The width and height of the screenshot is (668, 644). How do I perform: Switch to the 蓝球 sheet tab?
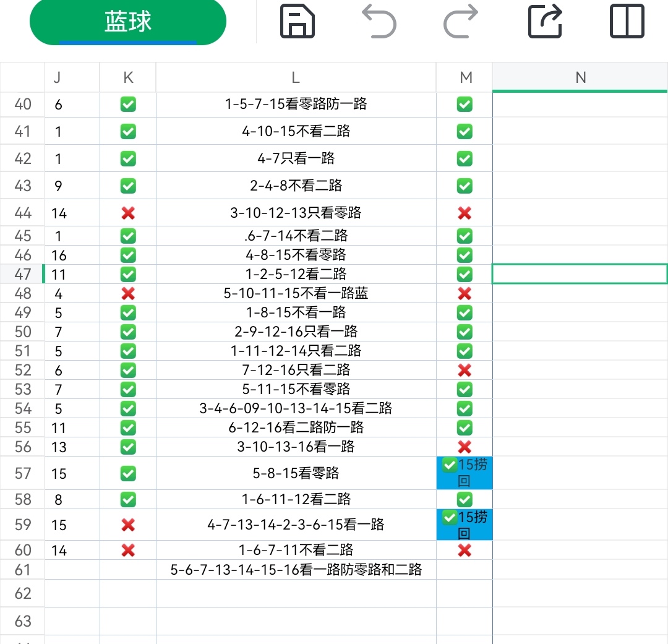coord(127,20)
